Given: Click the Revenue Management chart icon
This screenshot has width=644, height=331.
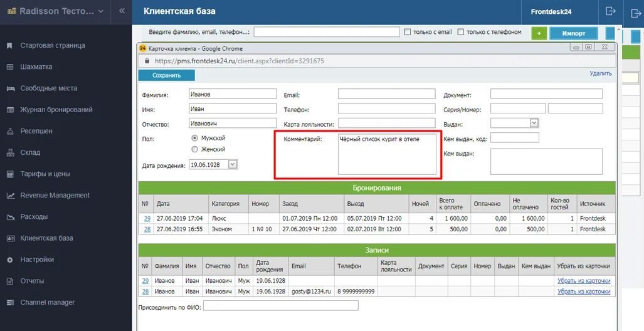Looking at the screenshot, I should coord(11,196).
